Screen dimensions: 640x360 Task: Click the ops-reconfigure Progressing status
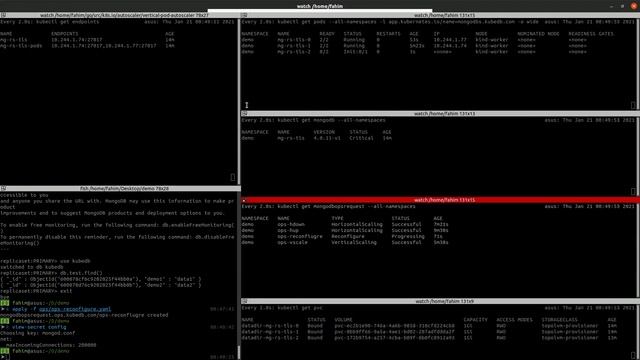(x=408, y=236)
